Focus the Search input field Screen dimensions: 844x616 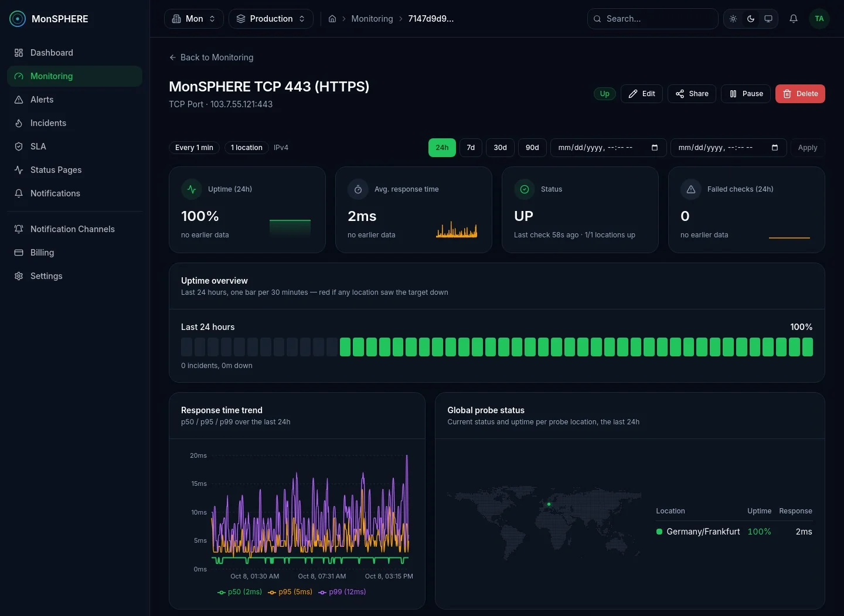[653, 19]
